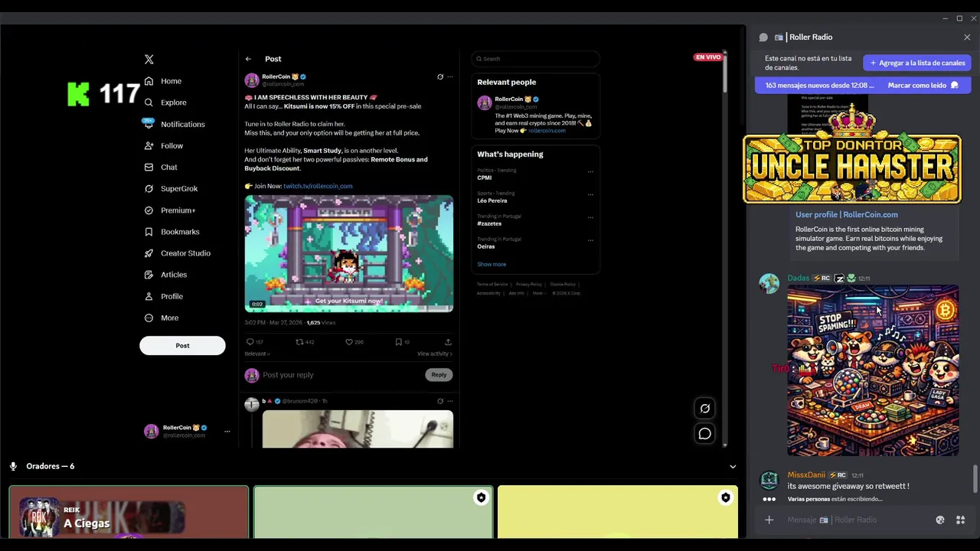Like the post with heart icon
Image resolution: width=980 pixels, height=551 pixels.
click(x=349, y=342)
